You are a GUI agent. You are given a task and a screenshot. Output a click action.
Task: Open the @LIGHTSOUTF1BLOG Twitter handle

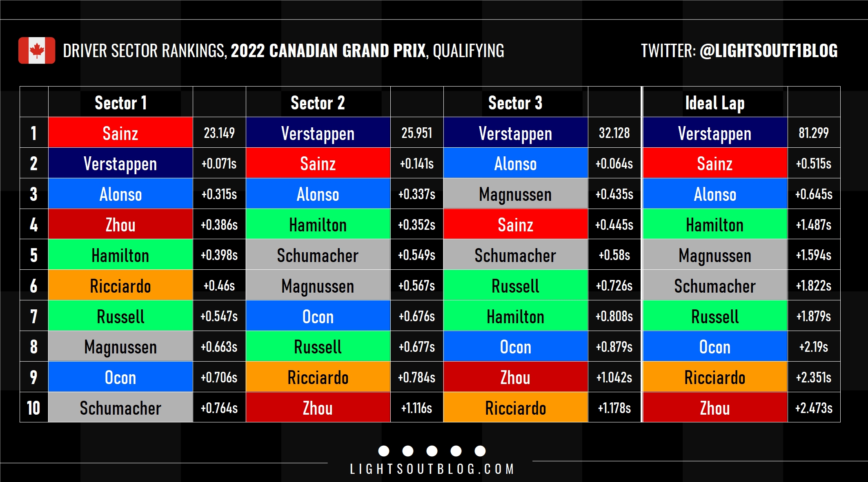click(768, 51)
